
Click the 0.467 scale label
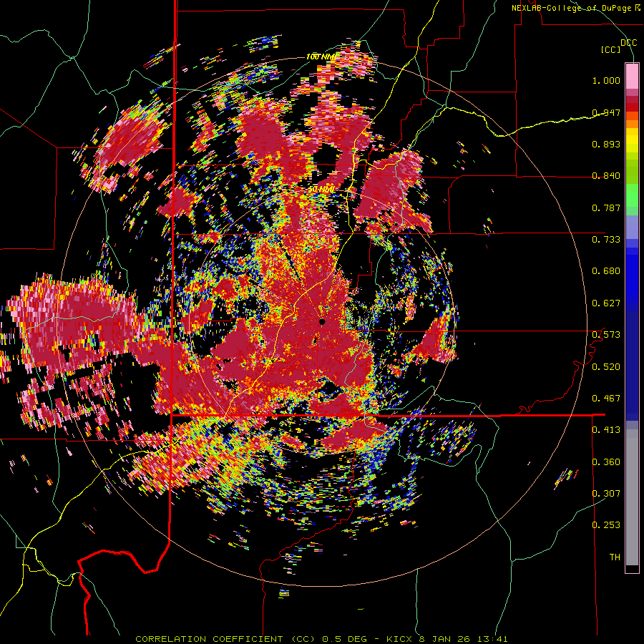[x=606, y=398]
